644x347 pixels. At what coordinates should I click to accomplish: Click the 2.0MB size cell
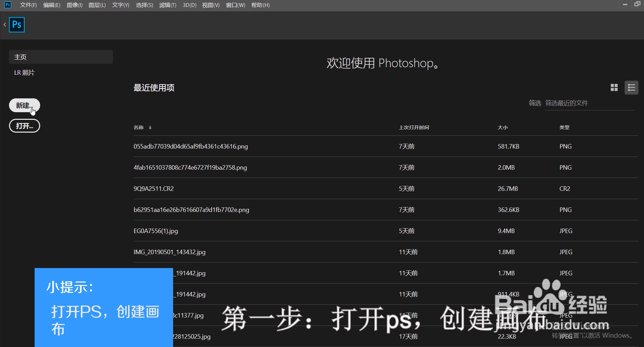(506, 168)
